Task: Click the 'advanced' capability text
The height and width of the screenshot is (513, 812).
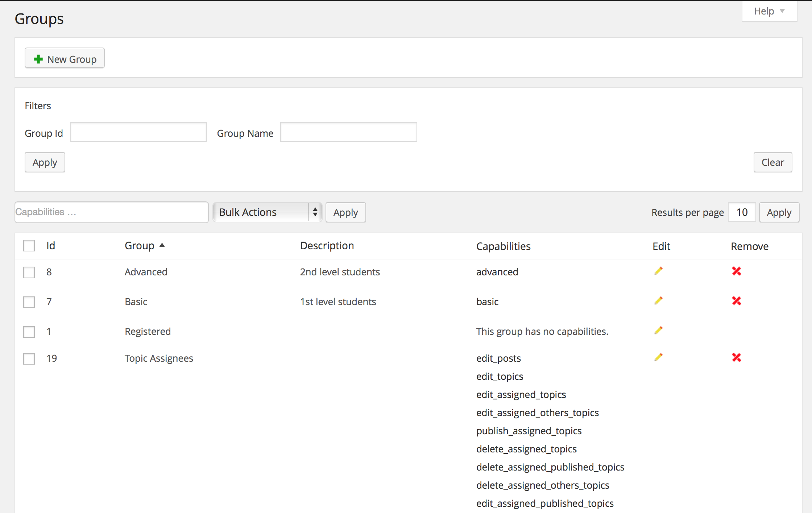Action: pos(497,272)
